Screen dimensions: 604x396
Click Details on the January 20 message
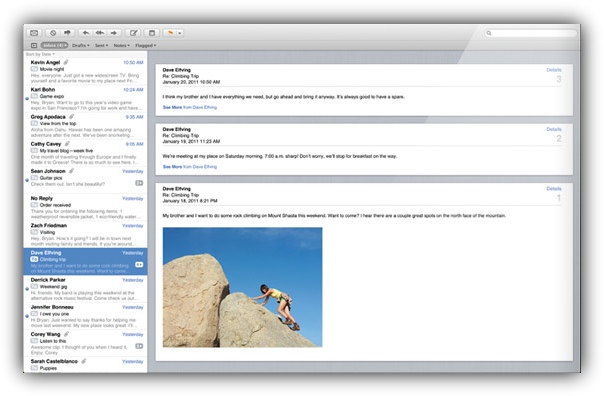coord(554,70)
